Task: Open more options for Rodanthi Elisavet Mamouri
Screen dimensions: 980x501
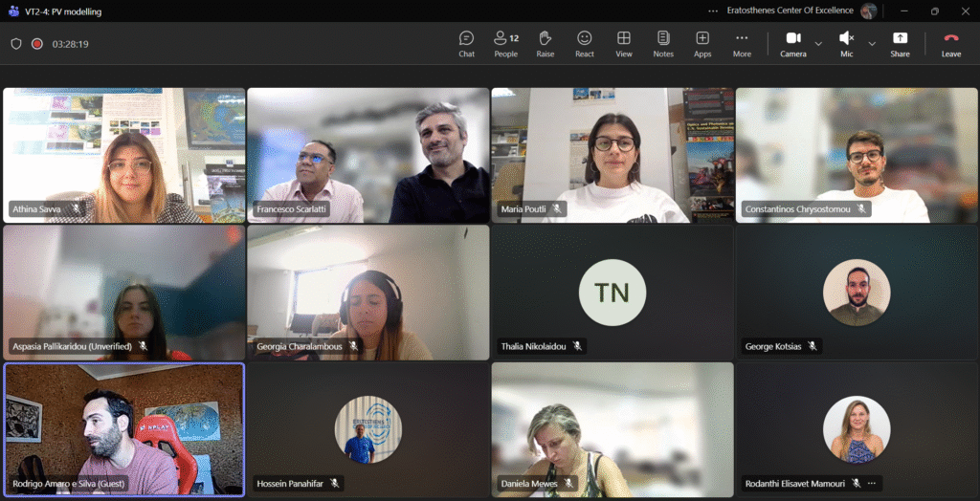Action: tap(872, 484)
